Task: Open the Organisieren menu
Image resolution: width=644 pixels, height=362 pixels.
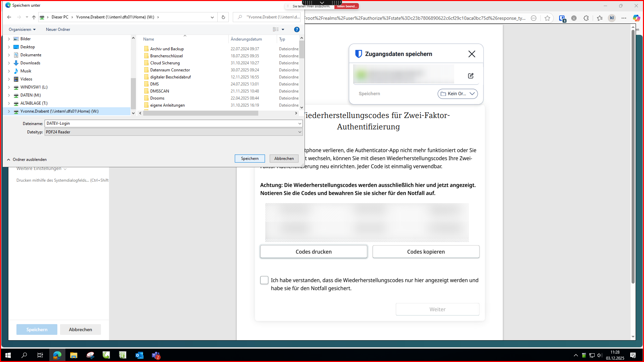Action: pyautogui.click(x=22, y=29)
